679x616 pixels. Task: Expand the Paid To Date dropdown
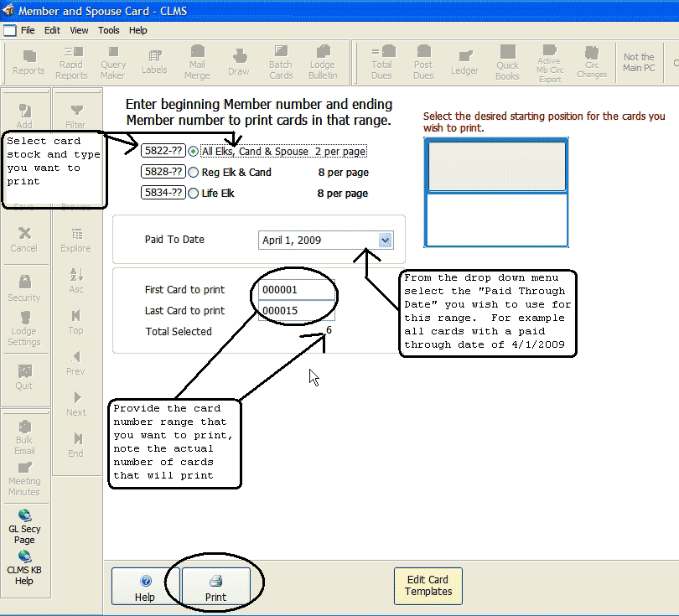(385, 241)
